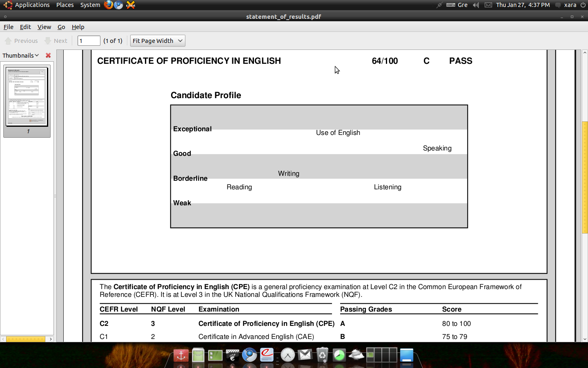The height and width of the screenshot is (368, 588).
Task: Open the File menu
Action: click(x=8, y=27)
